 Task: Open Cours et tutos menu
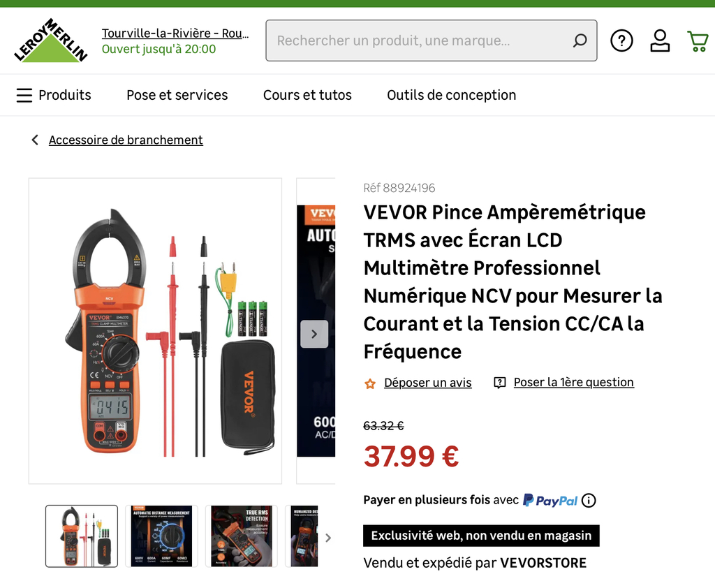tap(307, 95)
